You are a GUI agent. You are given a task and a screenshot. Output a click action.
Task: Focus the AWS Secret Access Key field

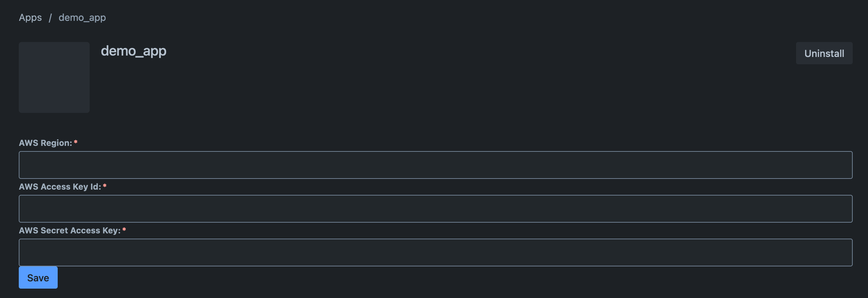pos(435,253)
